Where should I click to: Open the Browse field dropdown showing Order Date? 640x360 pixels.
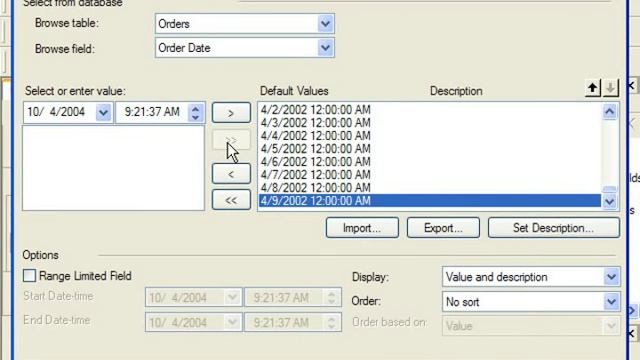pos(245,48)
